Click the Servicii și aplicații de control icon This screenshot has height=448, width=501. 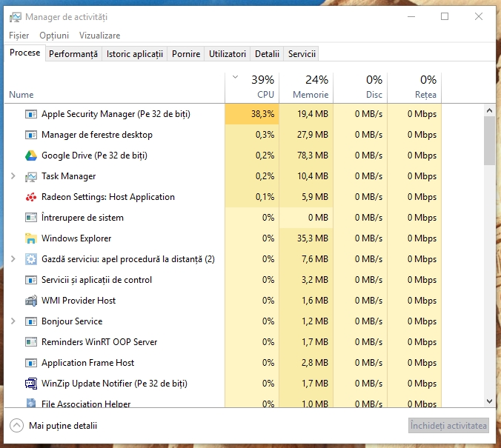click(x=31, y=280)
